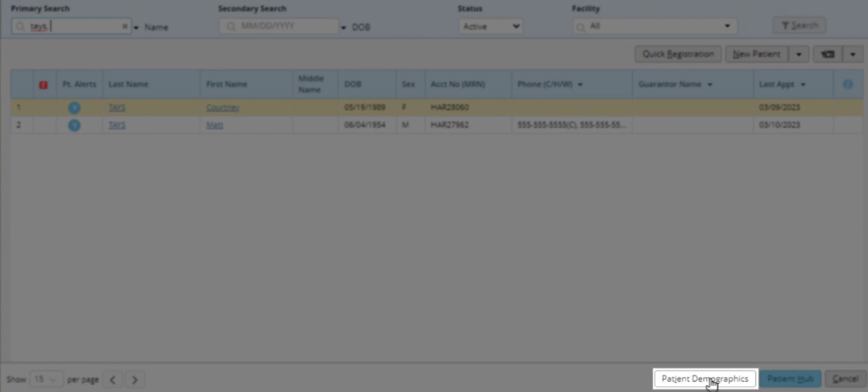Select account number HAR28060
Viewport: 868px width, 392px height.
coord(449,107)
